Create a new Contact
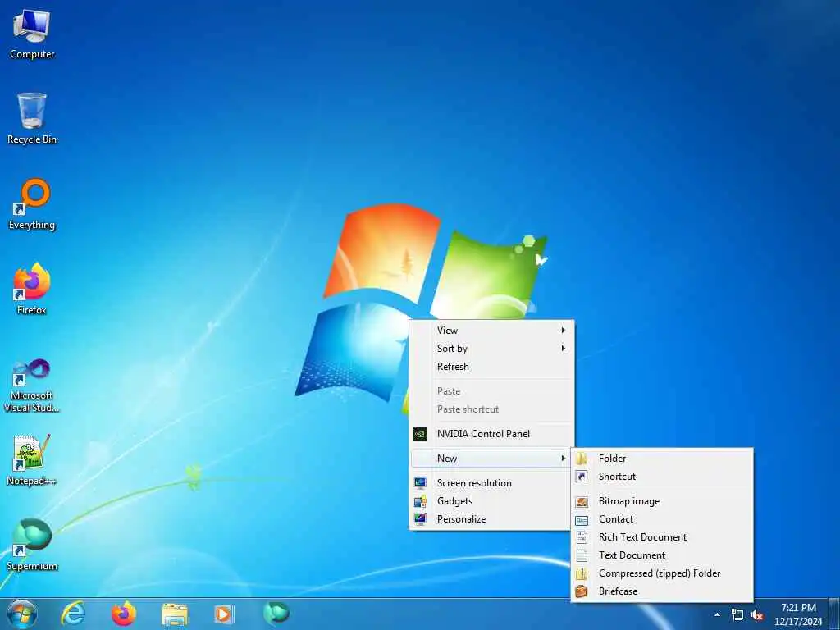The image size is (840, 630). 662,519
